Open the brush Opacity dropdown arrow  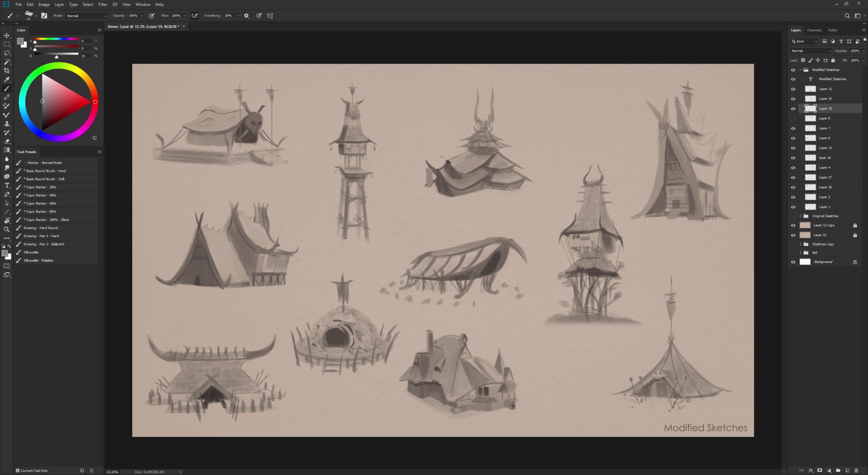142,16
